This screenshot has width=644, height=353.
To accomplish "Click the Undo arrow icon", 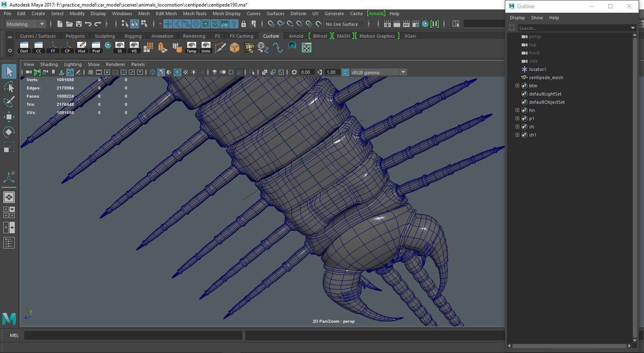I will coord(88,24).
